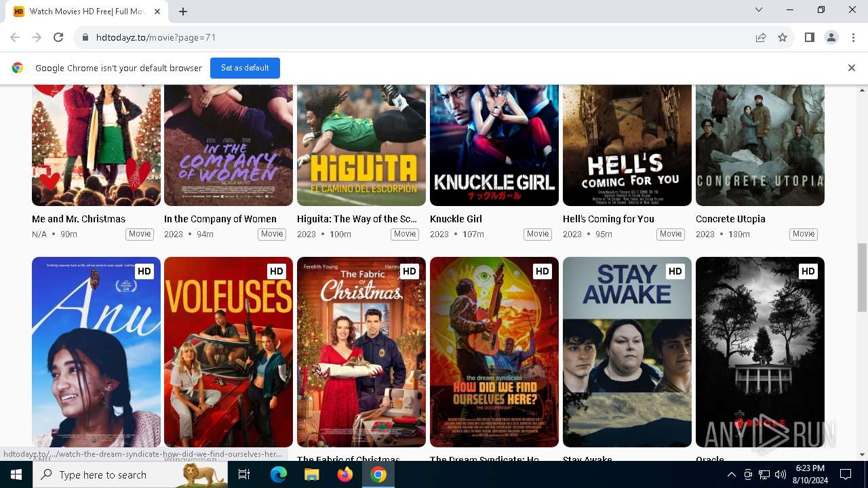
Task: Click the Movie badge under Me and Mr. Christmas
Action: click(140, 234)
